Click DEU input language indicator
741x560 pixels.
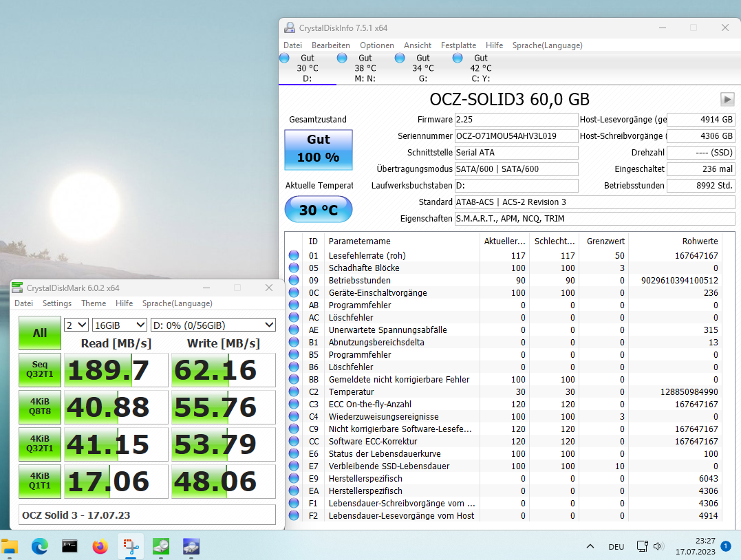(616, 547)
